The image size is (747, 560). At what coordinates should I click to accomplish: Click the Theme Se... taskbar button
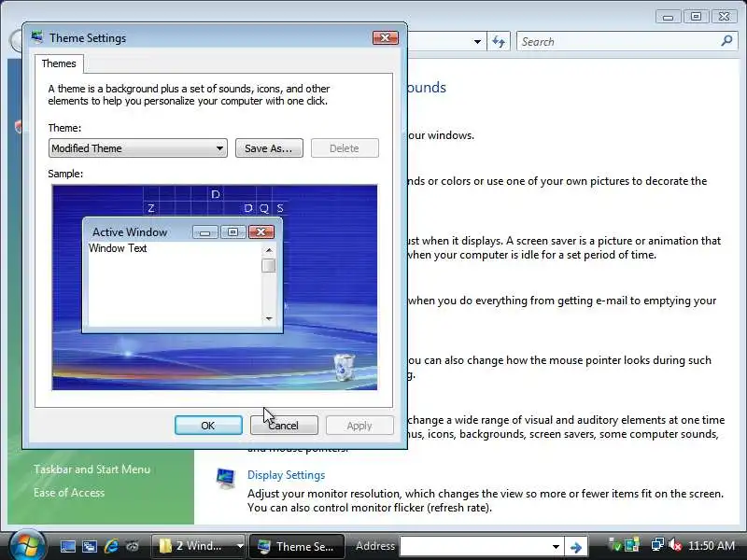[296, 546]
